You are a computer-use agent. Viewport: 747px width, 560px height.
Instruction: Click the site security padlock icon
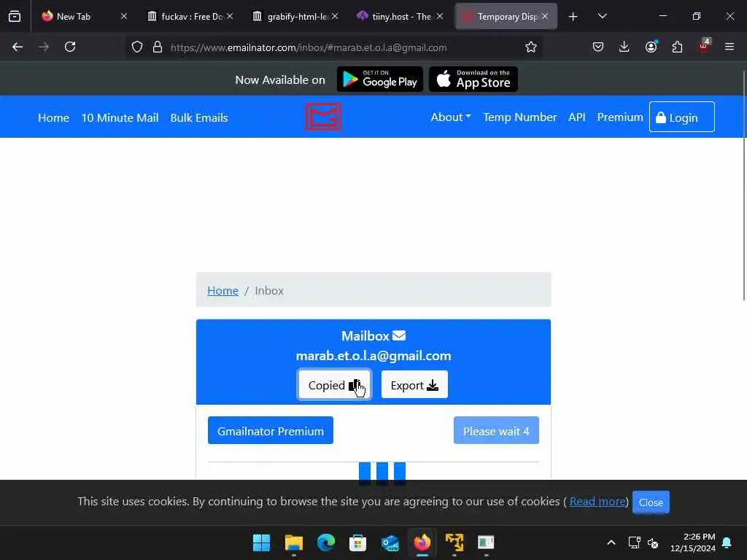[158, 47]
